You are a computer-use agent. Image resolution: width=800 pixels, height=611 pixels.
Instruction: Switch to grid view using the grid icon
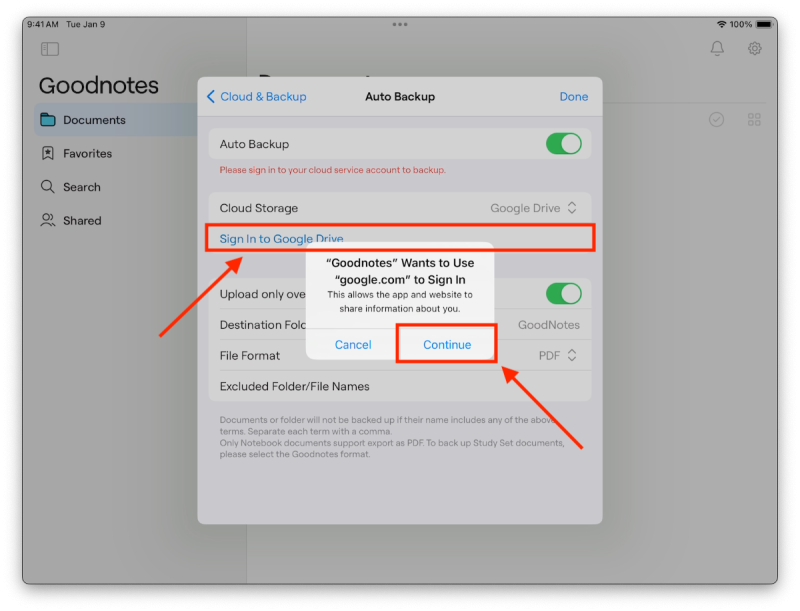click(x=755, y=119)
